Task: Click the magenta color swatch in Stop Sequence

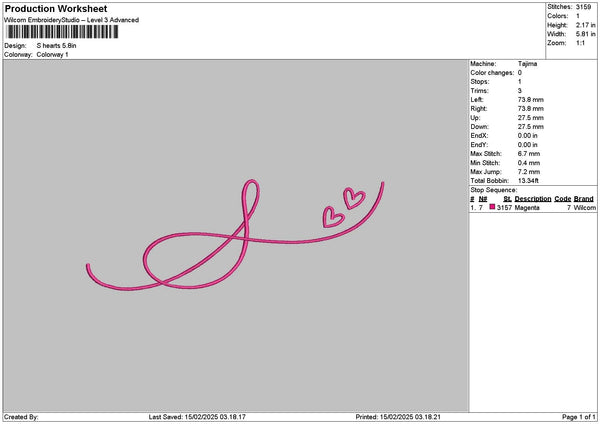Action: (492, 207)
